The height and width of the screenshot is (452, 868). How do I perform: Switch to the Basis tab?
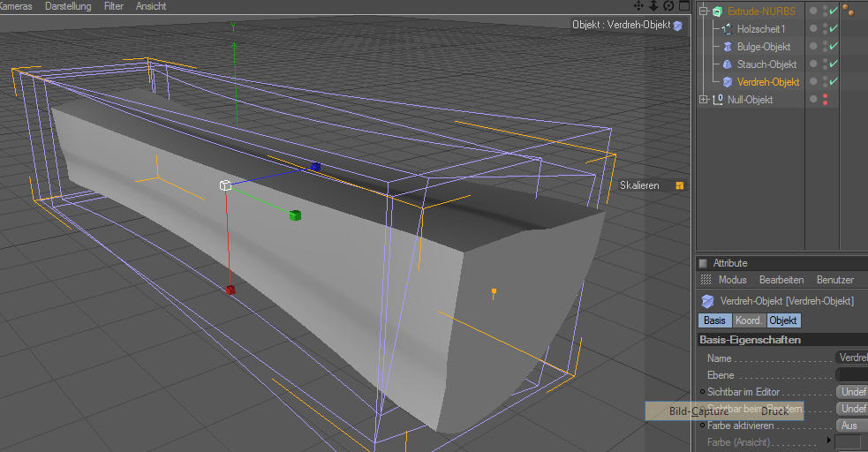(714, 320)
